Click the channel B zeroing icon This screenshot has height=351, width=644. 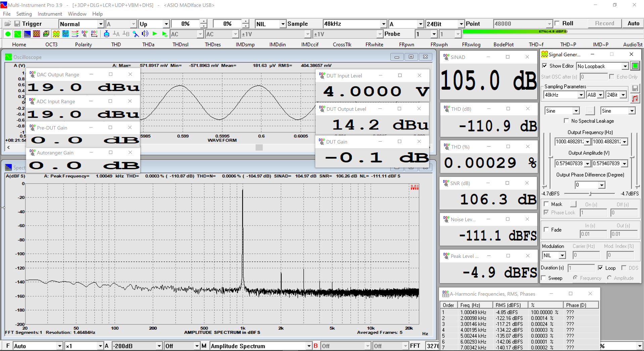coord(126,34)
